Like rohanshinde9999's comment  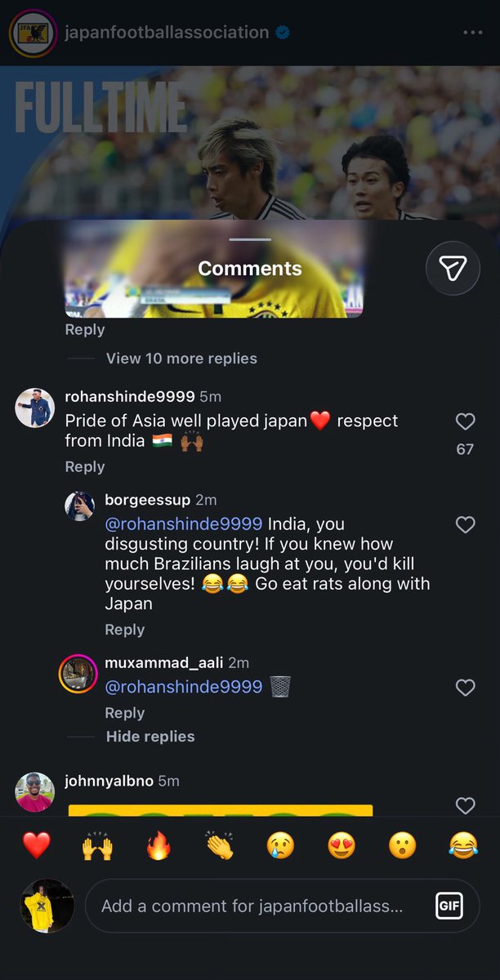pyautogui.click(x=465, y=421)
